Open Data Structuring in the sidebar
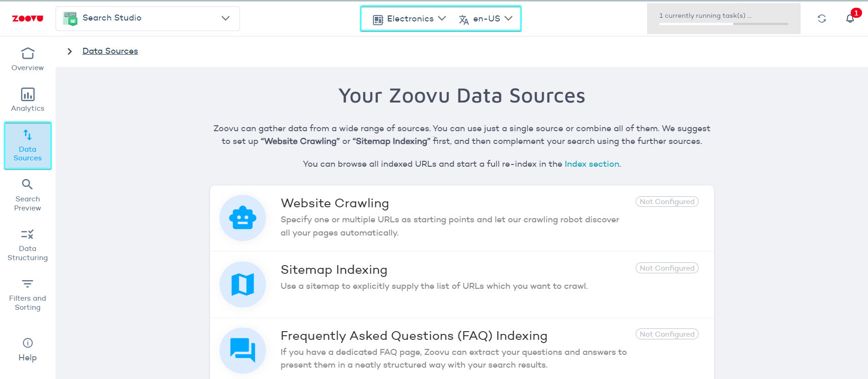The width and height of the screenshot is (868, 379). [x=28, y=245]
